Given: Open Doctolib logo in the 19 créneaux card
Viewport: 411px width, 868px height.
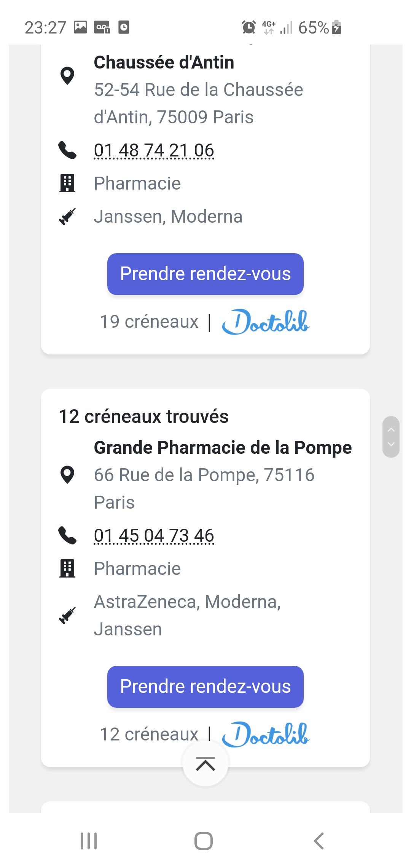Looking at the screenshot, I should coord(266,322).
